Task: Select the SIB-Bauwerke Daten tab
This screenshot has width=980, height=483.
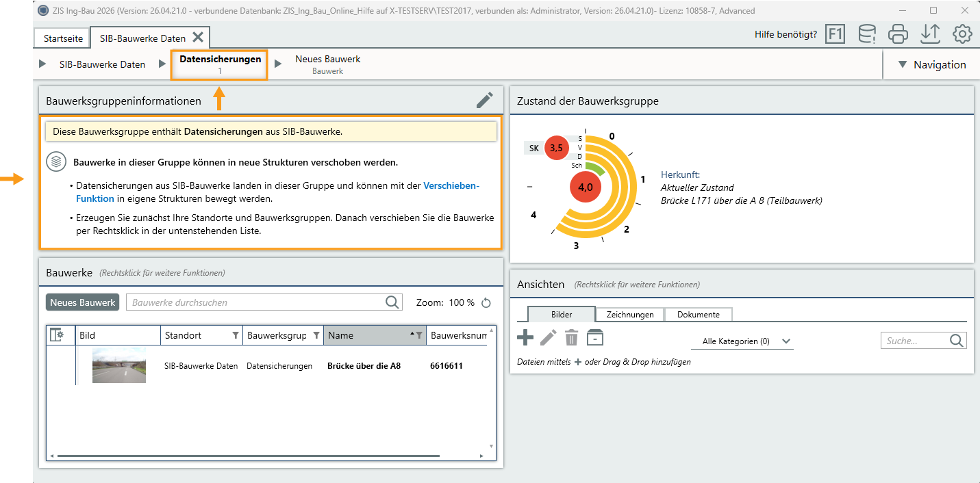Action: (142, 38)
